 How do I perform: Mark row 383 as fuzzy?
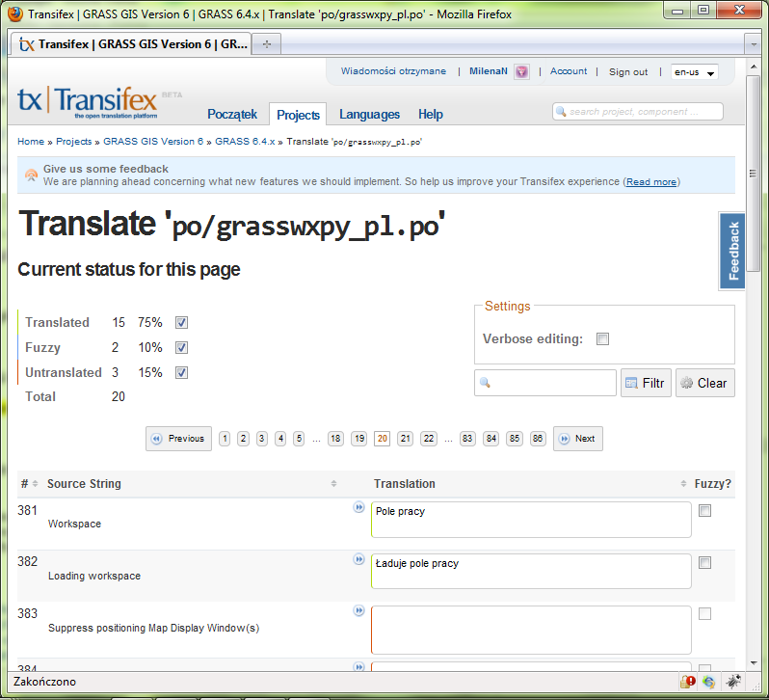point(704,613)
